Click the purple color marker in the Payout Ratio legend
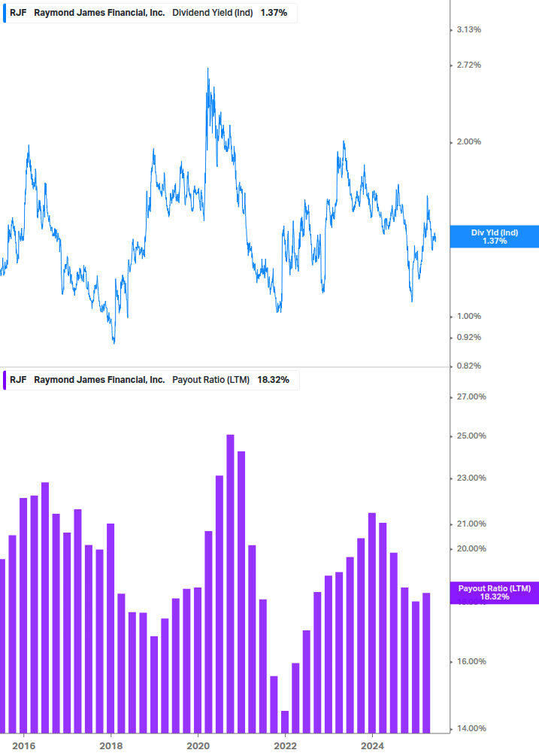The width and height of the screenshot is (539, 756). coord(5,380)
